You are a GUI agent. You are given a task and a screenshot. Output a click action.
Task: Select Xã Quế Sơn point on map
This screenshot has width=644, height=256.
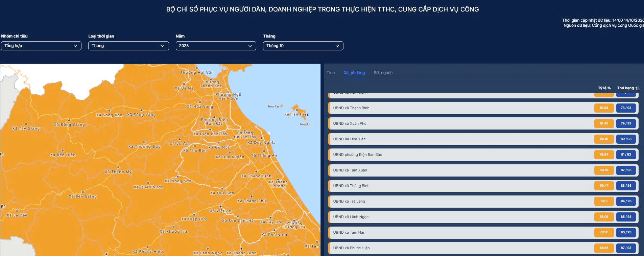222,189
